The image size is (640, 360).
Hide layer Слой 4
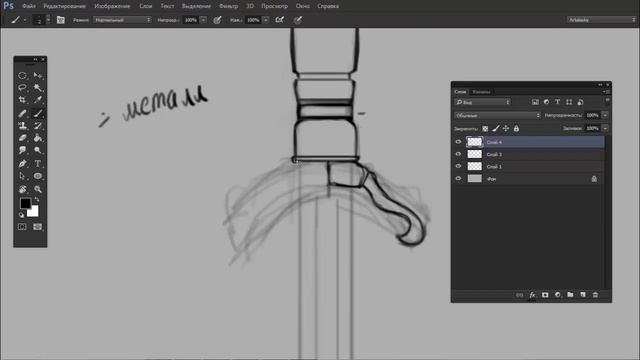(458, 142)
